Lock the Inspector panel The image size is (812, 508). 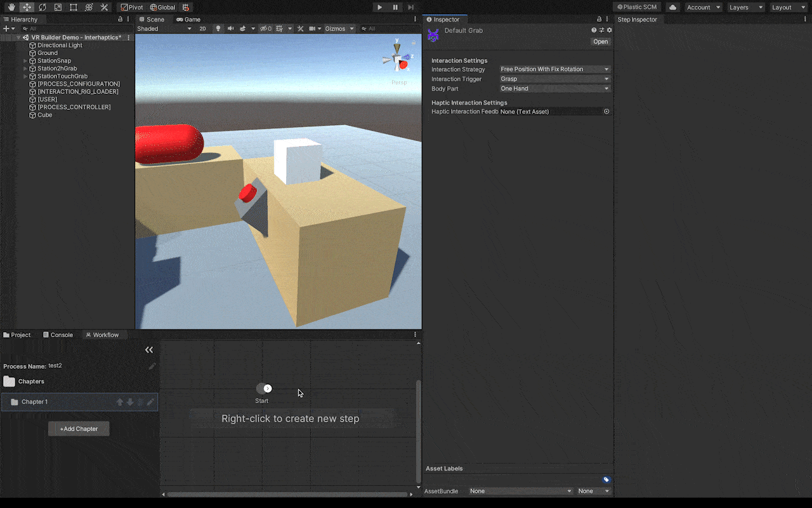599,19
